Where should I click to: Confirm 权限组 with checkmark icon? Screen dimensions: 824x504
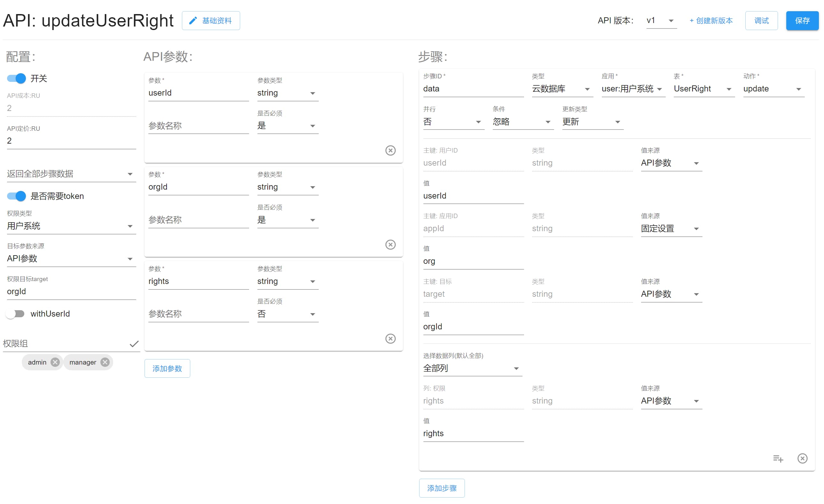[x=134, y=344]
